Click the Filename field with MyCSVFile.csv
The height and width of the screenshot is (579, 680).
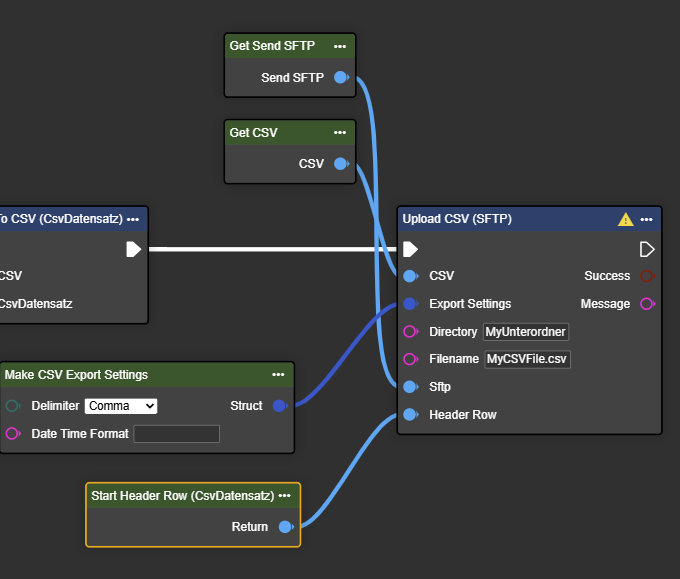527,359
